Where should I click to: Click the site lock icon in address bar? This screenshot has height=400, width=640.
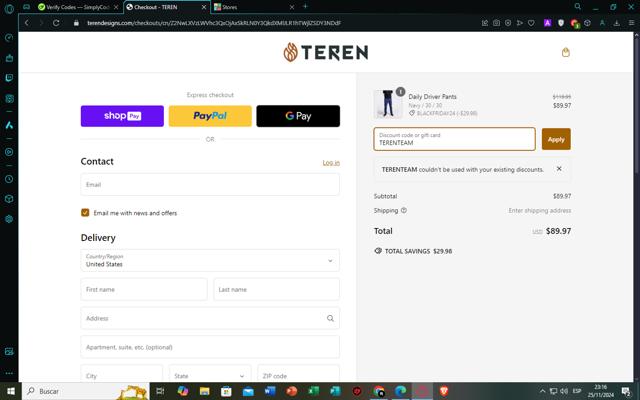(x=76, y=23)
